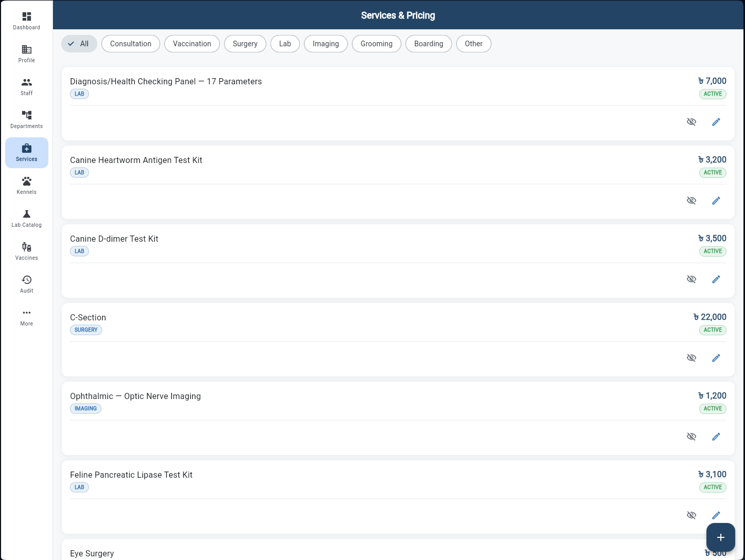Open the Vaccines section
Screen dimensions: 745x560
click(26, 251)
